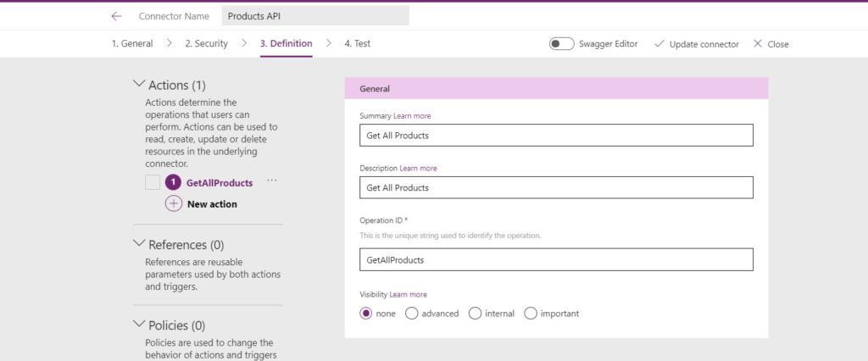This screenshot has width=868, height=361.
Task: Click the 'Operation ID' label
Action: pos(381,220)
